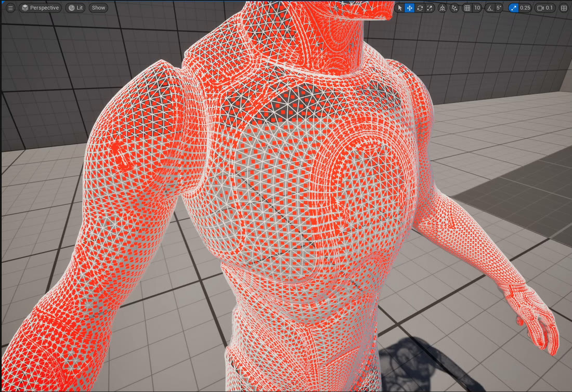Toggle grid snapping
The width and height of the screenshot is (572, 392).
tap(467, 8)
